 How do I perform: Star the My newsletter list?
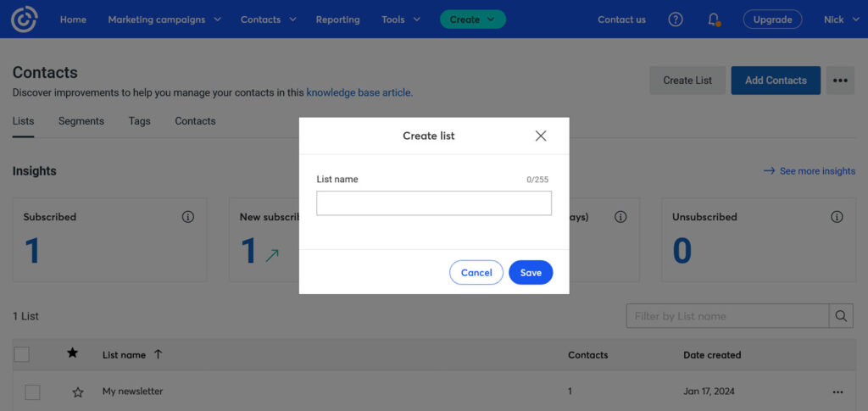[78, 392]
